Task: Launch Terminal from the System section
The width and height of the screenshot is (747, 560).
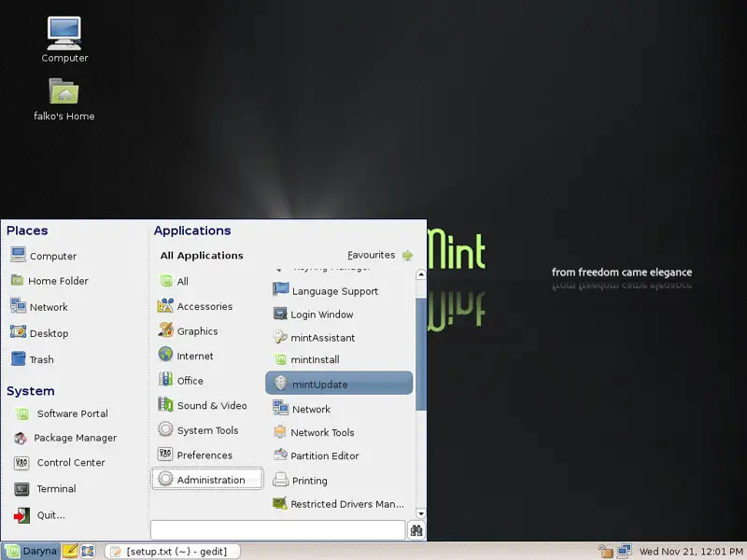Action: (x=45, y=488)
